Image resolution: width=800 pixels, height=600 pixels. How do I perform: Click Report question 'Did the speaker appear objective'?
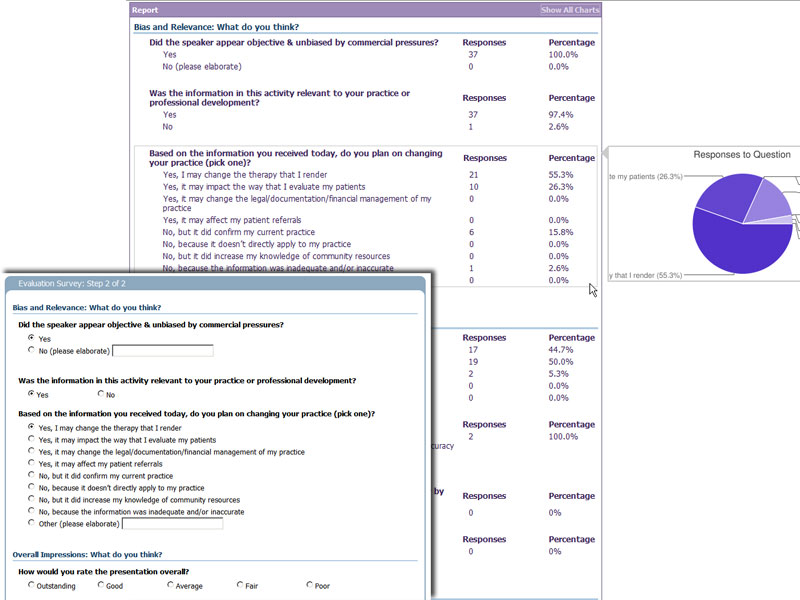(294, 42)
